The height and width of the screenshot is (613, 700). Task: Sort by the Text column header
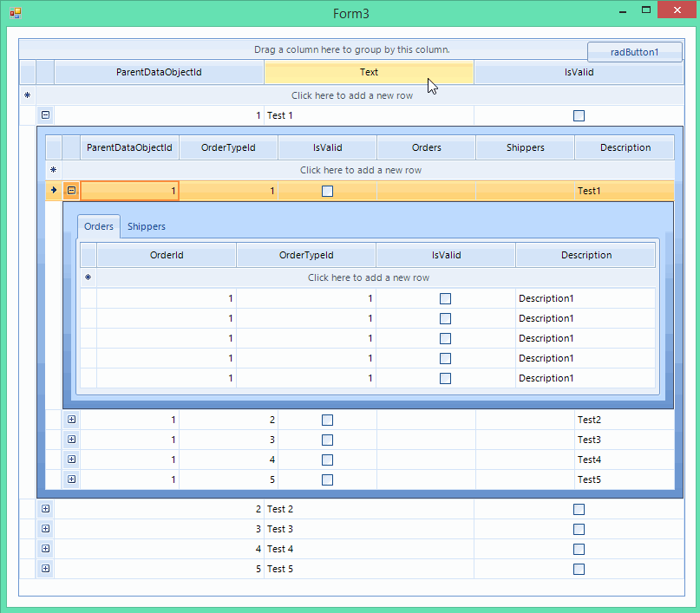tap(369, 72)
